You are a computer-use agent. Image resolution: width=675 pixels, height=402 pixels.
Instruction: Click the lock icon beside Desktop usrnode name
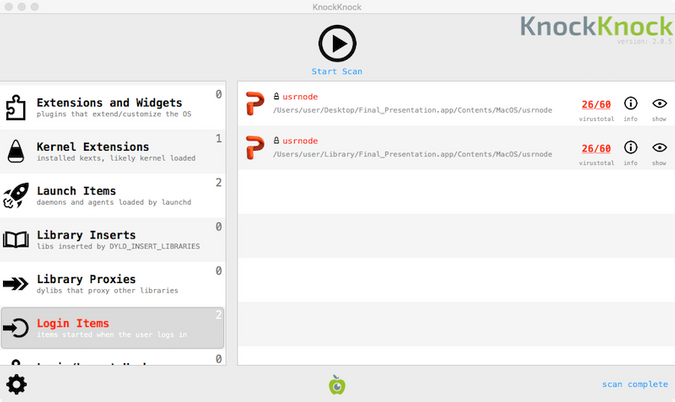[x=276, y=96]
